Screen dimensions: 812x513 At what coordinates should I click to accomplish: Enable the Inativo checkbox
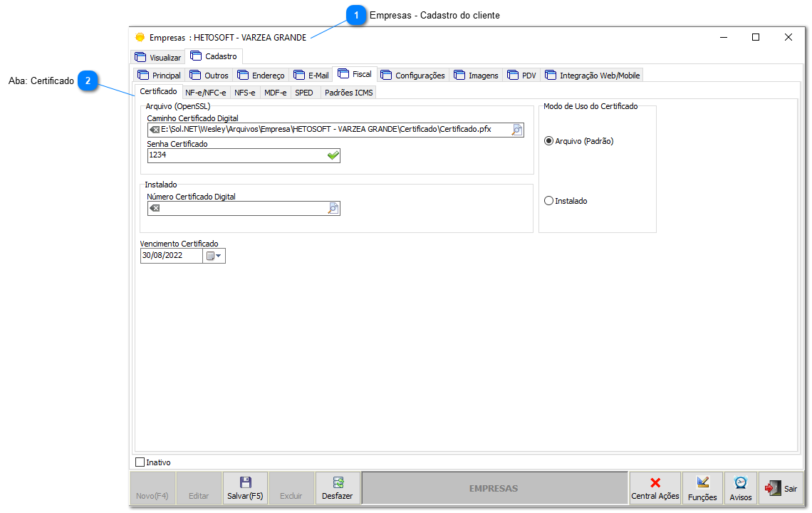pyautogui.click(x=140, y=462)
